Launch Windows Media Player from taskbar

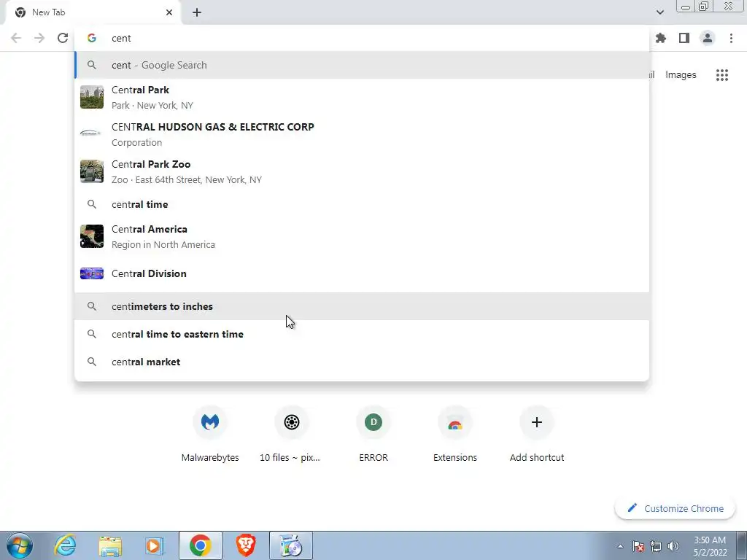[155, 545]
